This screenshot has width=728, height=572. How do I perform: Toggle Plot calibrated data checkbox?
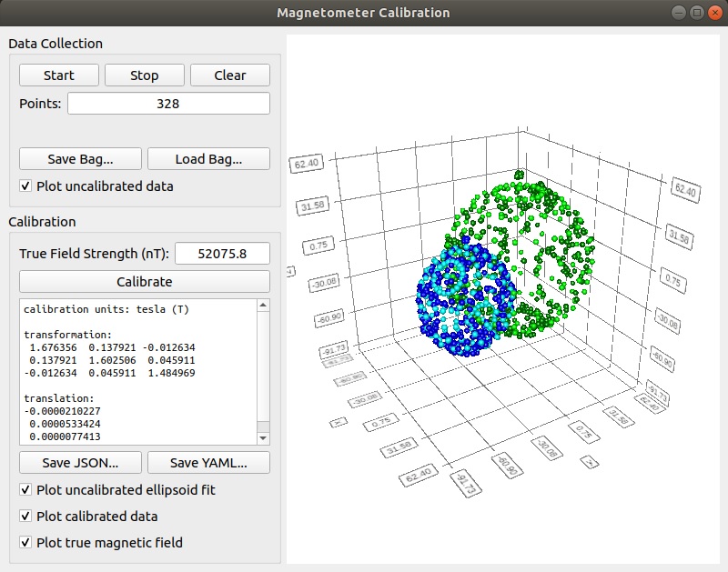click(25, 517)
